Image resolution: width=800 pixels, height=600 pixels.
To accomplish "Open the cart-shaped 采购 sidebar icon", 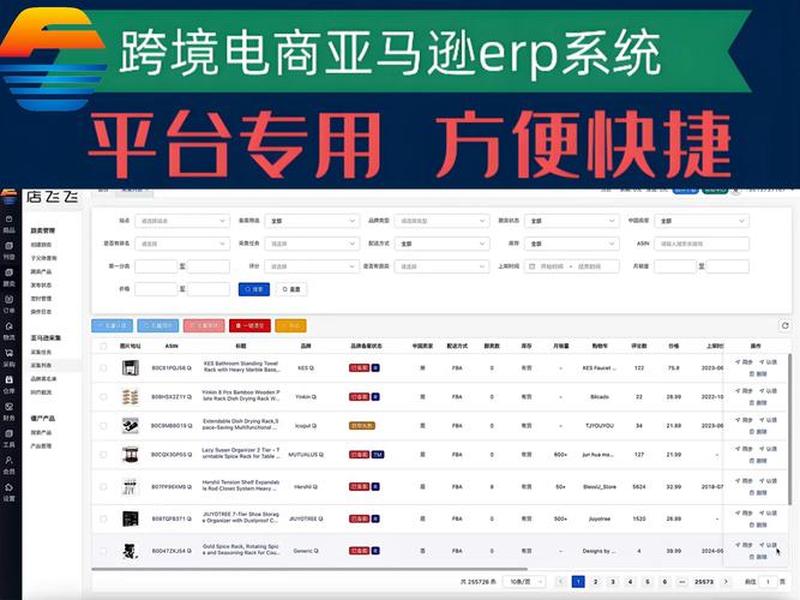I will click(9, 353).
